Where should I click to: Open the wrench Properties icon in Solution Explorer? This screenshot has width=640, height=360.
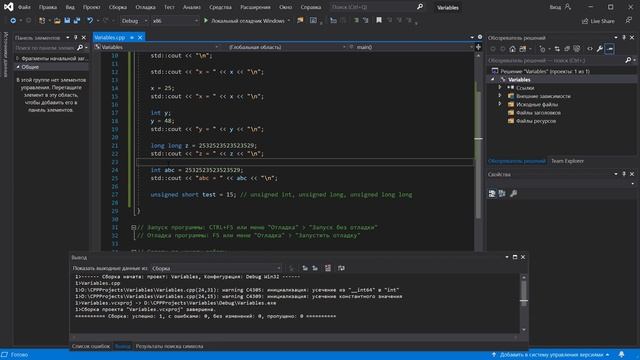pyautogui.click(x=600, y=49)
